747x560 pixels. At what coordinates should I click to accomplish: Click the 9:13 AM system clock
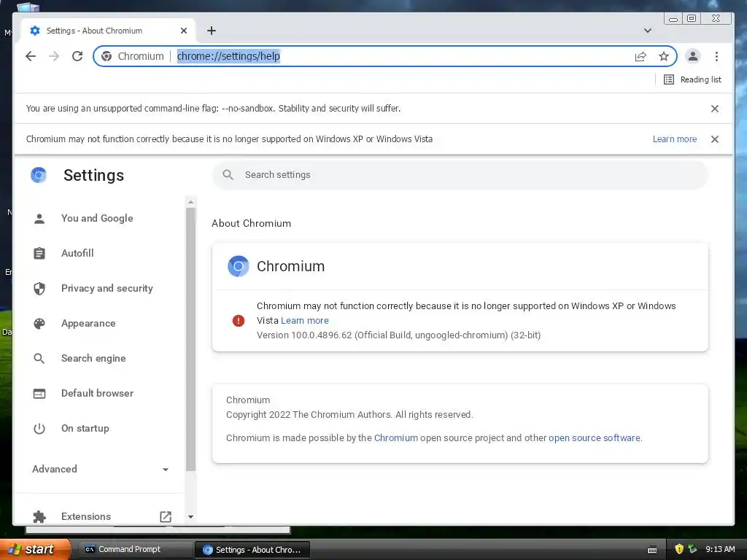[x=720, y=549]
